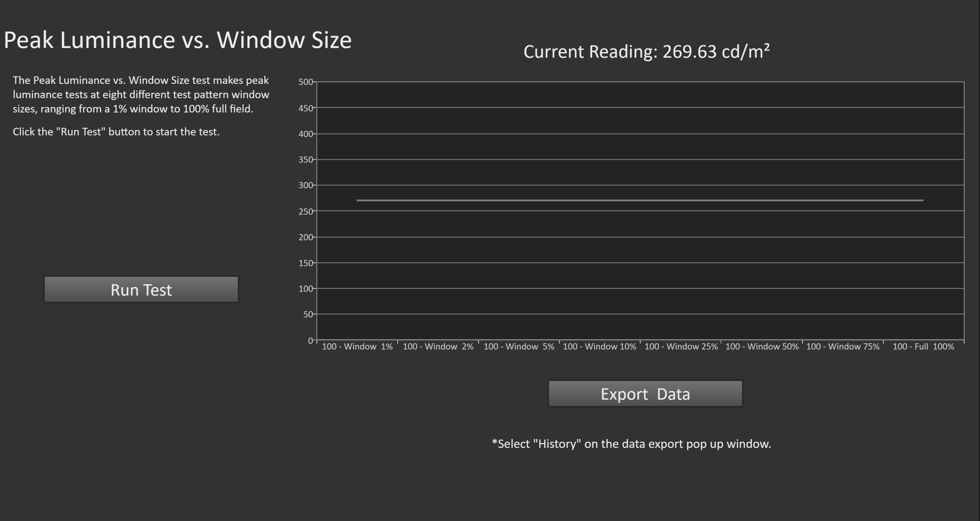Viewport: 980px width, 521px height.
Task: Click the "100 - Window 5%" axis label
Action: 519,346
